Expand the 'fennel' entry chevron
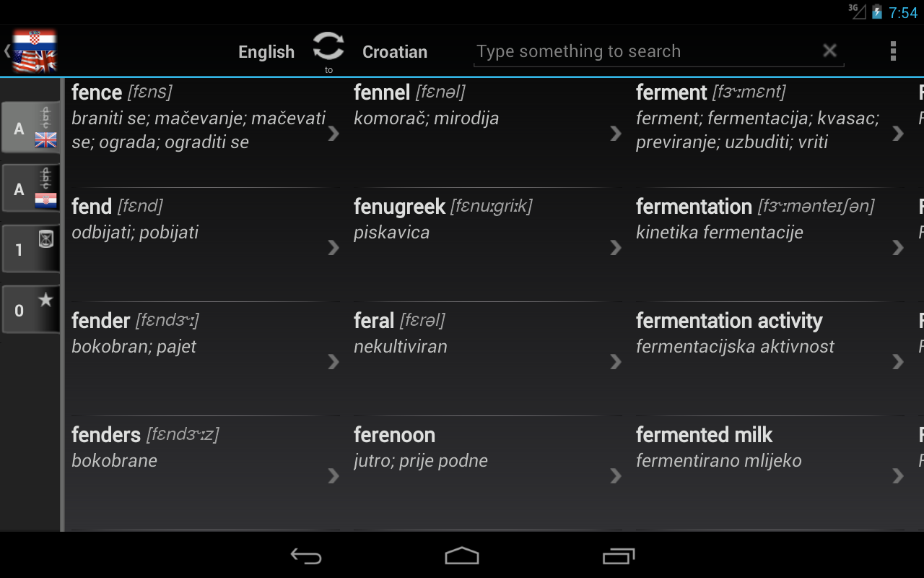 click(616, 134)
